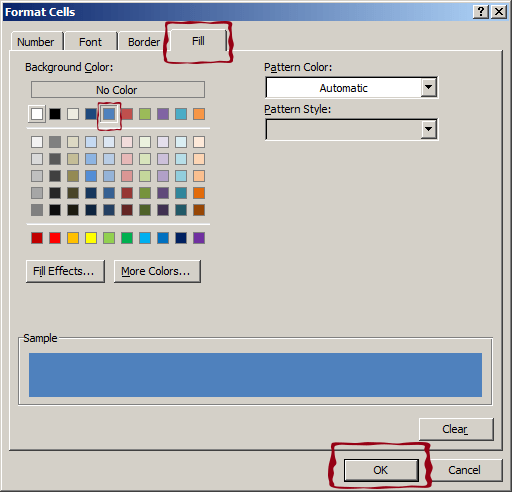Click the help question mark button
512x492 pixels.
tap(481, 12)
